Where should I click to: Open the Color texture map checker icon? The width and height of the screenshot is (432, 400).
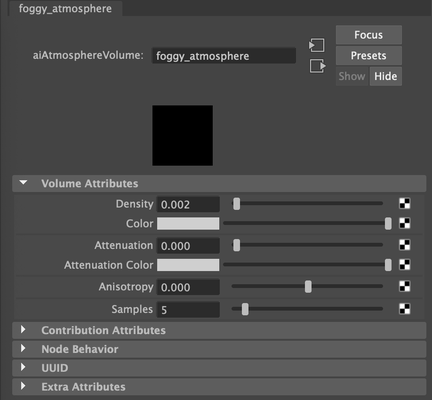click(405, 223)
